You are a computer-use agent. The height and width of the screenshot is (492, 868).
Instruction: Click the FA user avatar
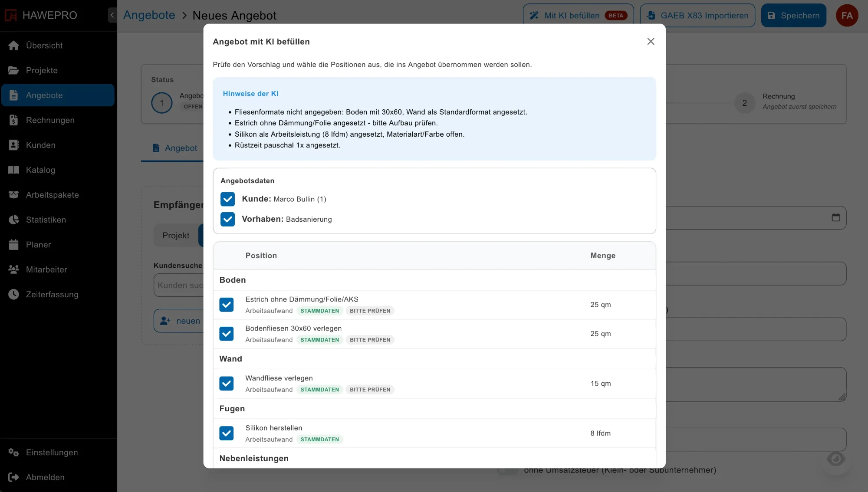[847, 16]
